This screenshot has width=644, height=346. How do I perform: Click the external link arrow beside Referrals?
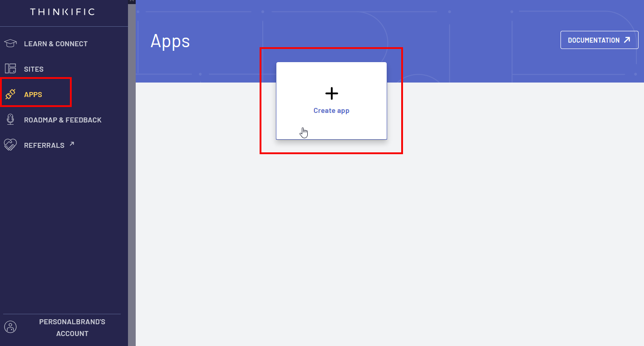coord(71,144)
